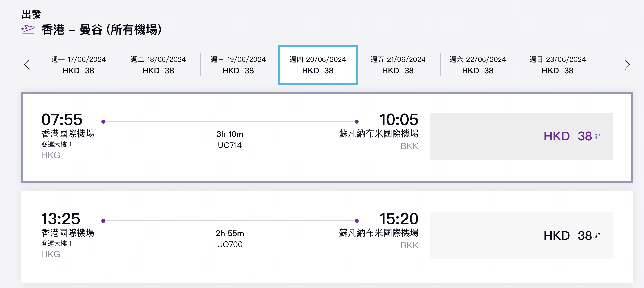Click the airplane departure icon beside 香港 – 曼谷

coord(28,30)
